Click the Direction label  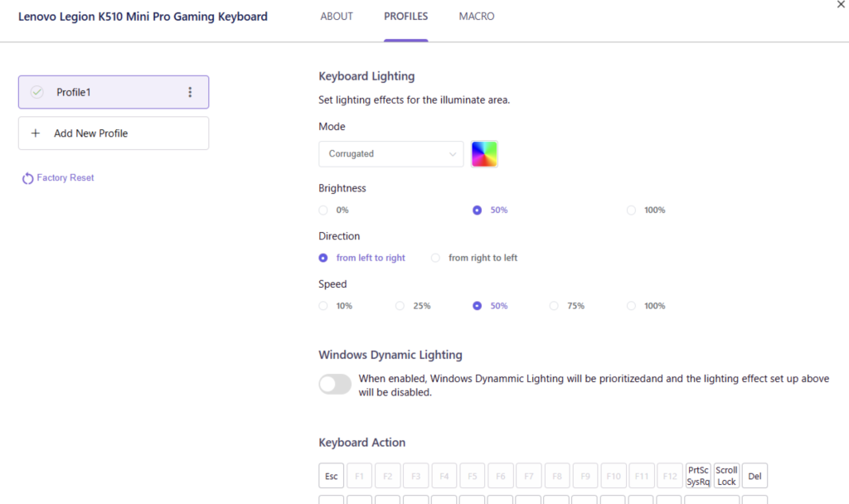(339, 236)
